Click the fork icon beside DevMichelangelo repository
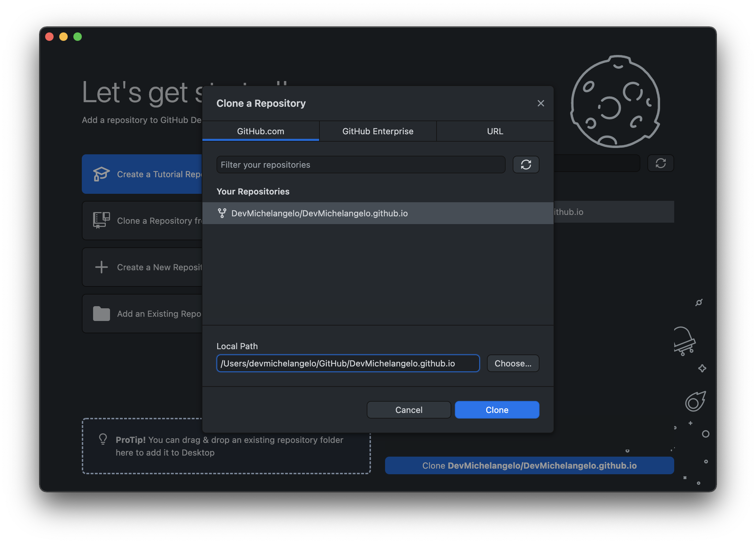 (x=222, y=213)
